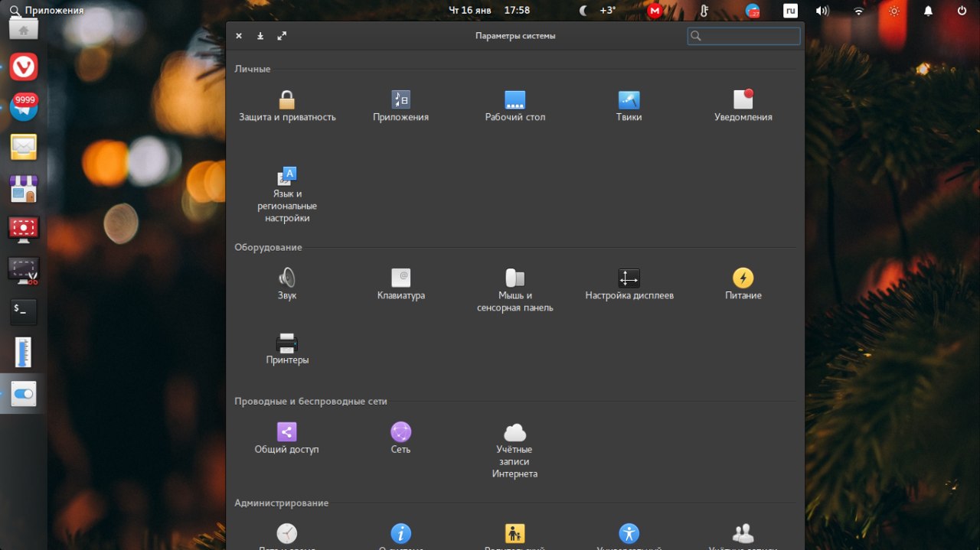
Task: Open the Приложения settings pane
Action: pos(400,106)
